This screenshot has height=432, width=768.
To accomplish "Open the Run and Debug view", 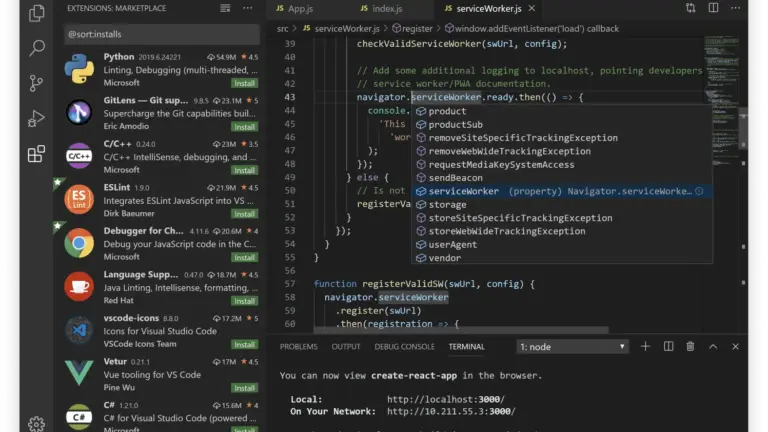I will tap(37, 118).
